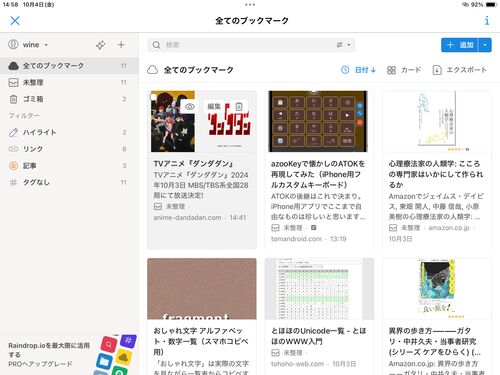This screenshot has width=500, height=375.
Task: Select 全てのブックマーク in the sidebar
Action: point(69,66)
